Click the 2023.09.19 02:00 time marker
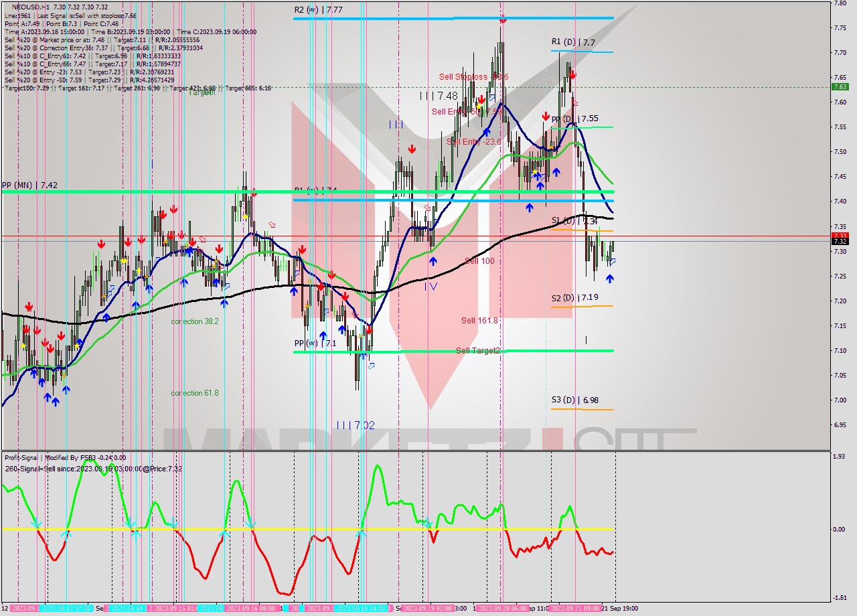Screen dimensions: 857x616 point(428,609)
